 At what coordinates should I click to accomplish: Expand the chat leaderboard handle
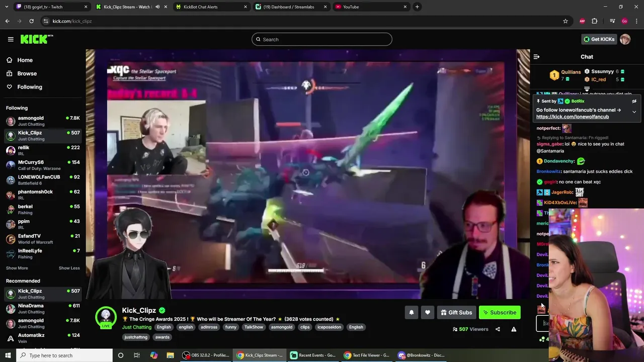(x=587, y=89)
